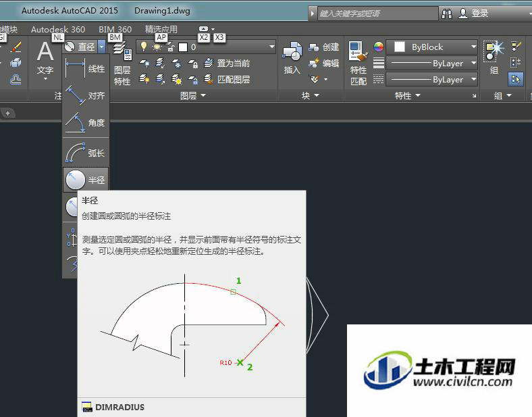
Task: Click the layer isolate icon
Action: pyautogui.click(x=160, y=63)
